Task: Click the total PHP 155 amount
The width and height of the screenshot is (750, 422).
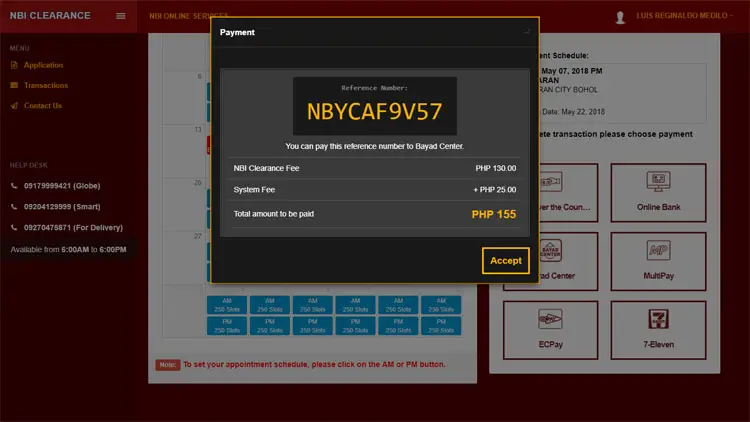Action: click(x=494, y=214)
